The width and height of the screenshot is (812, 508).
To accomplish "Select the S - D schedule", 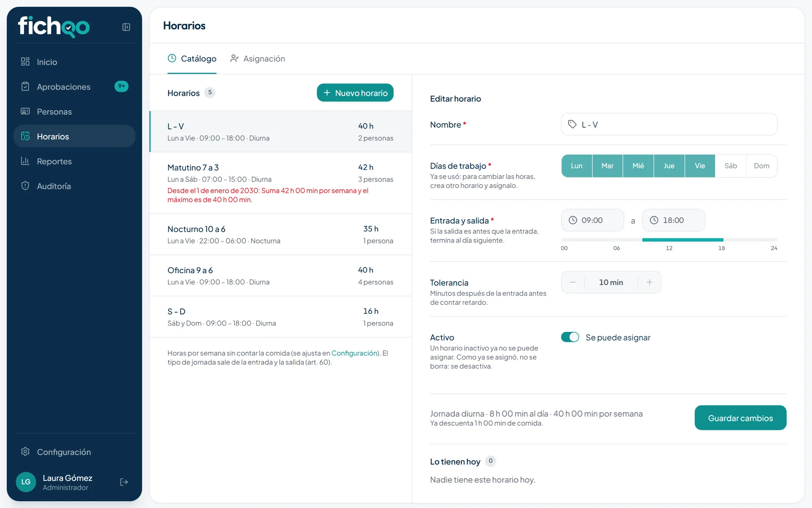I will tap(280, 317).
